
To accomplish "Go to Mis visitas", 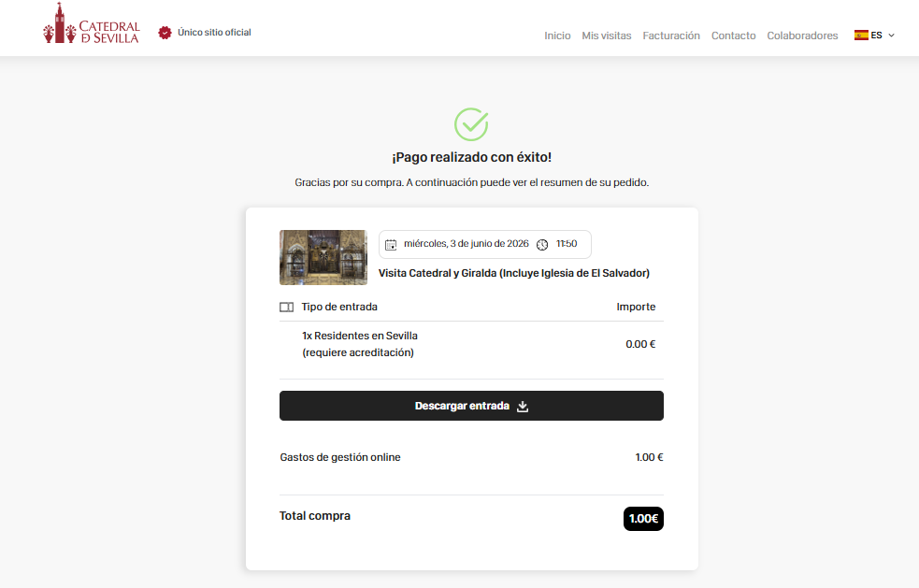I will tap(607, 36).
